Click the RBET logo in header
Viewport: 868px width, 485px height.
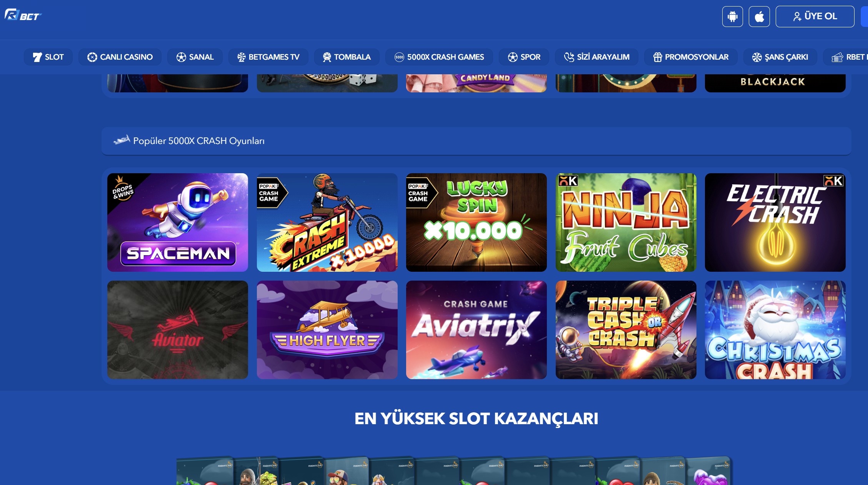click(23, 15)
